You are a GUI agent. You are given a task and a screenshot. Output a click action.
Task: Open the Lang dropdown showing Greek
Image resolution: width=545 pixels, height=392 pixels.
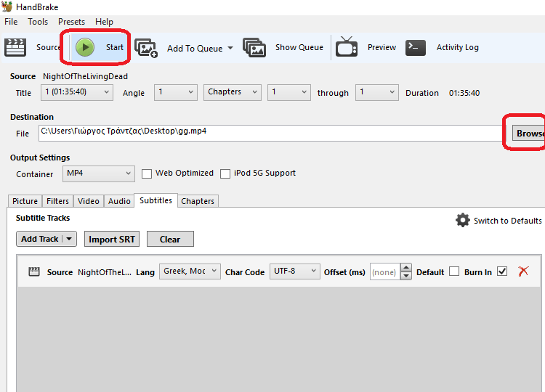click(190, 271)
